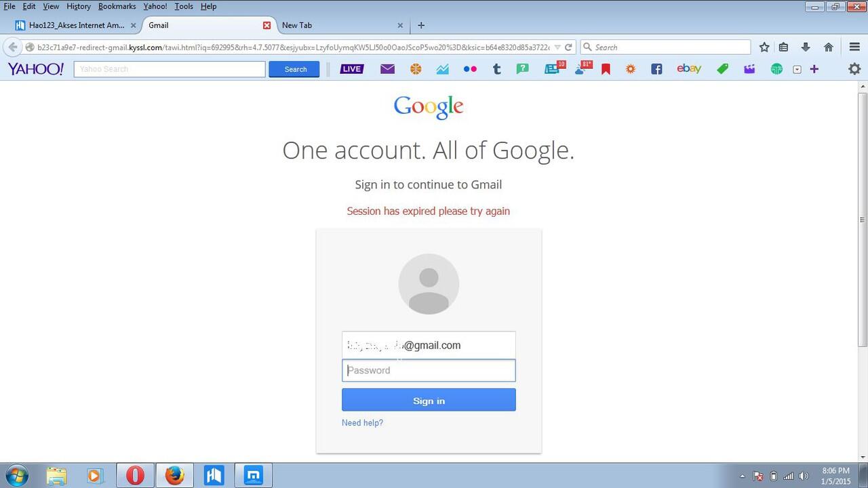
Task: Open the Tools menu
Action: click(184, 6)
